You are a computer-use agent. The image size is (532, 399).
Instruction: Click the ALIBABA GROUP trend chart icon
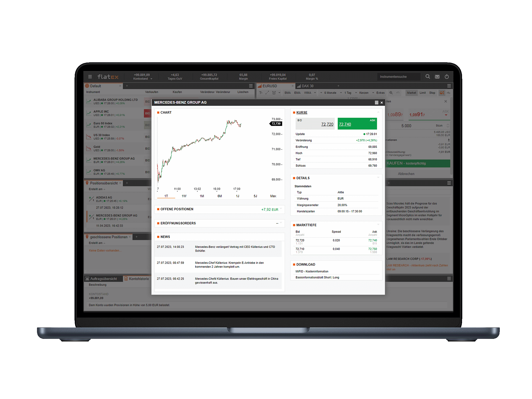[89, 101]
